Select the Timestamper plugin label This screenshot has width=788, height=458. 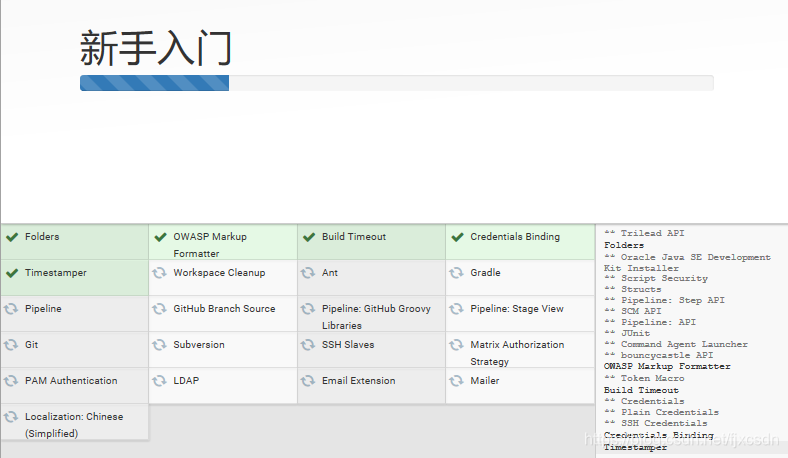56,273
